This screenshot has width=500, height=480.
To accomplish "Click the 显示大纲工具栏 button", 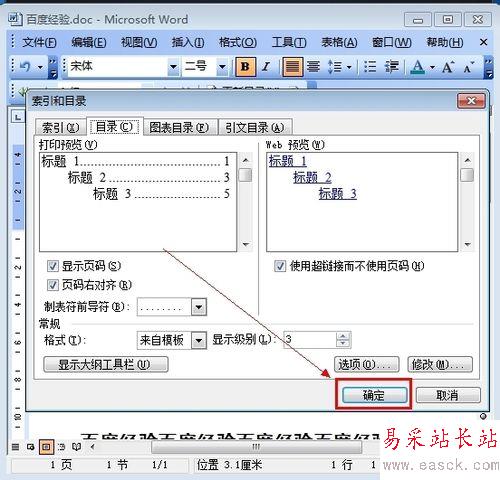I will pyautogui.click(x=106, y=365).
